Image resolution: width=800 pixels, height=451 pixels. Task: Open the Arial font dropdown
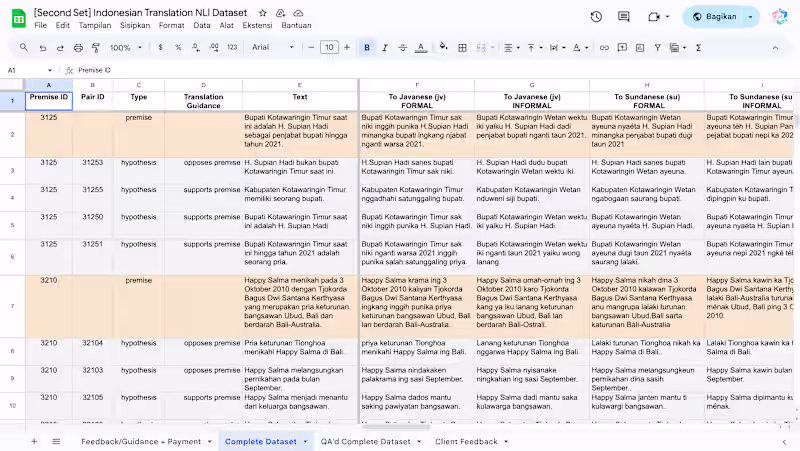point(273,47)
